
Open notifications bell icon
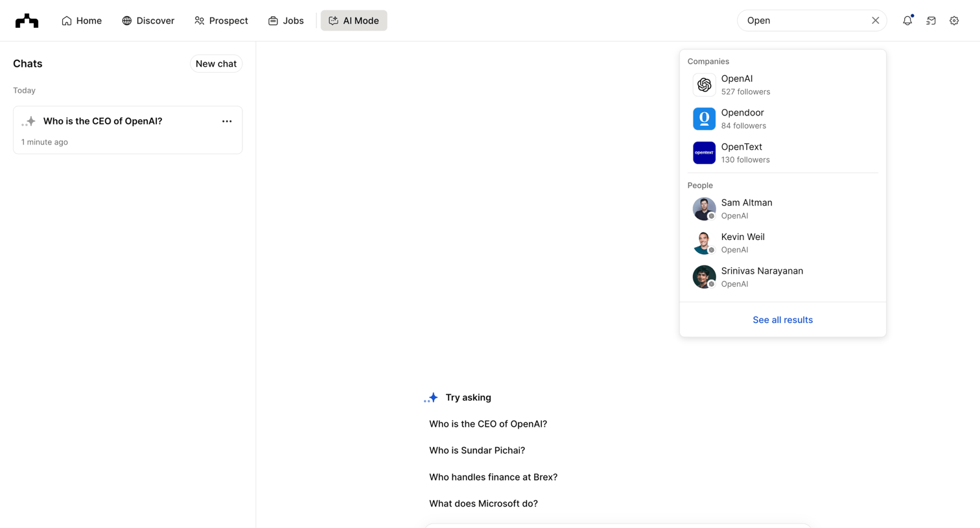[x=907, y=21]
